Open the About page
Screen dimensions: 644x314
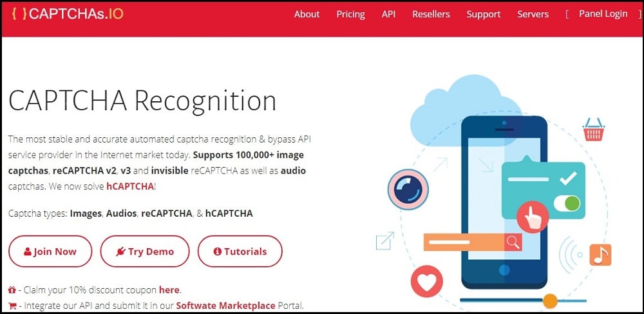click(307, 14)
